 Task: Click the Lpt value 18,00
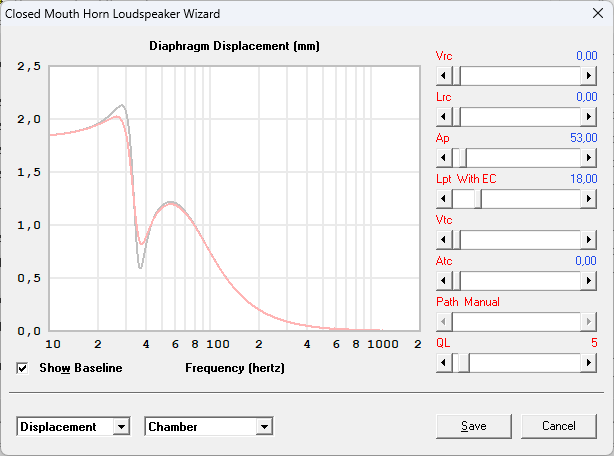coord(583,179)
